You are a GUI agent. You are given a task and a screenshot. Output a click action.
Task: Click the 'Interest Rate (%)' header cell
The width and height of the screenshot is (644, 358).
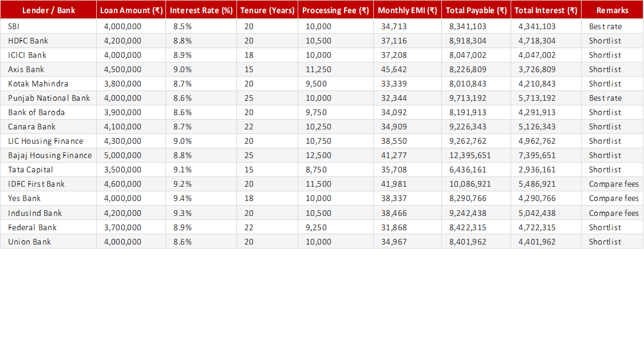click(x=202, y=10)
